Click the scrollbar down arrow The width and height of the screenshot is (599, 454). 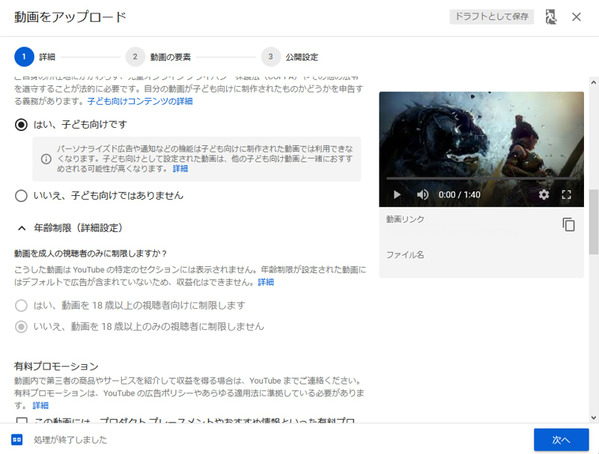(593, 418)
